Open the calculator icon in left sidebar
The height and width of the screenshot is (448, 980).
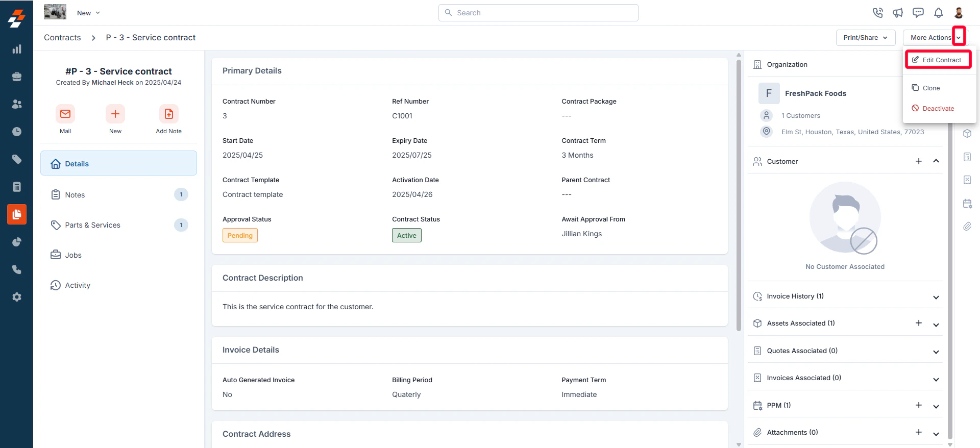pos(17,187)
